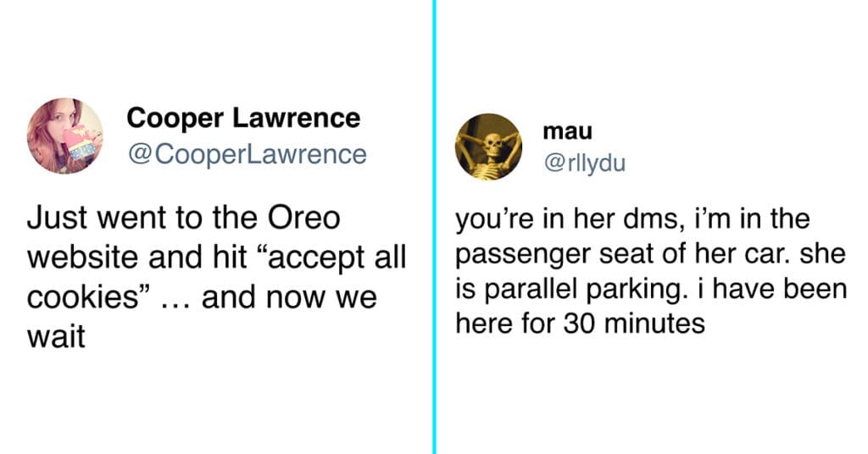Click the quoted phrase accept all
This screenshot has height=454, width=868.
coord(337,257)
